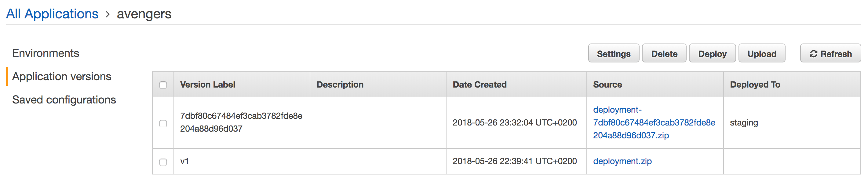Viewport: 868px width, 180px height.
Task: Click the Deployed To column header
Action: pyautogui.click(x=755, y=85)
